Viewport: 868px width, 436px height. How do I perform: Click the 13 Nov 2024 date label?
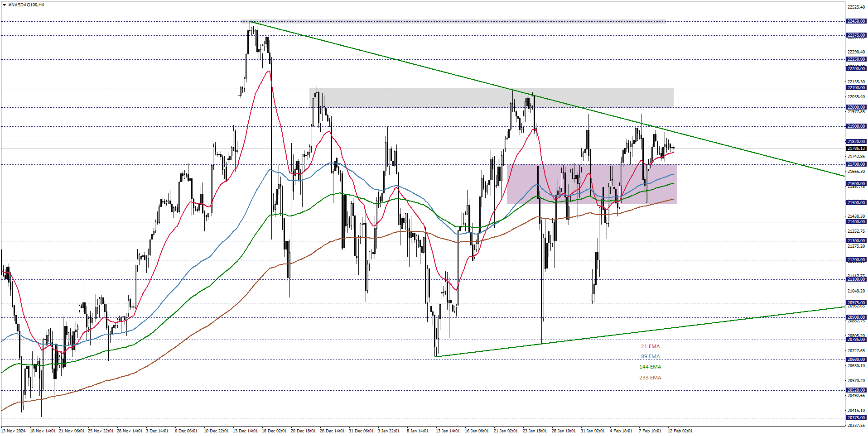tap(13, 431)
